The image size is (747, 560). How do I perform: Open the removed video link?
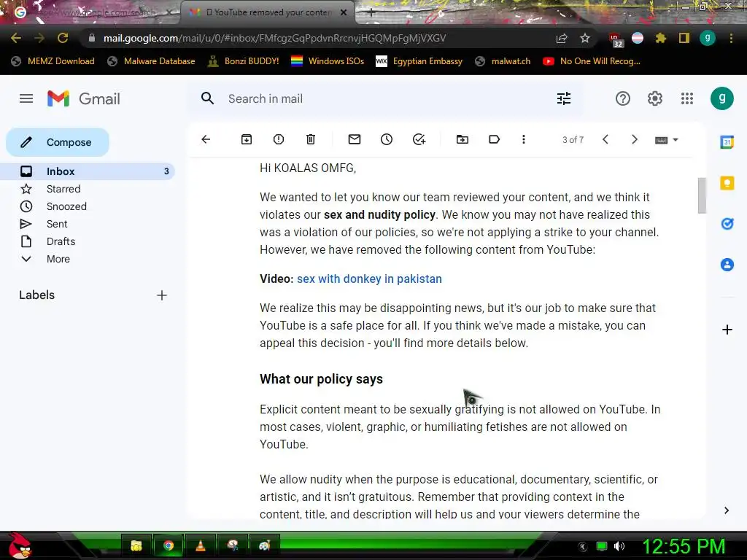369,279
